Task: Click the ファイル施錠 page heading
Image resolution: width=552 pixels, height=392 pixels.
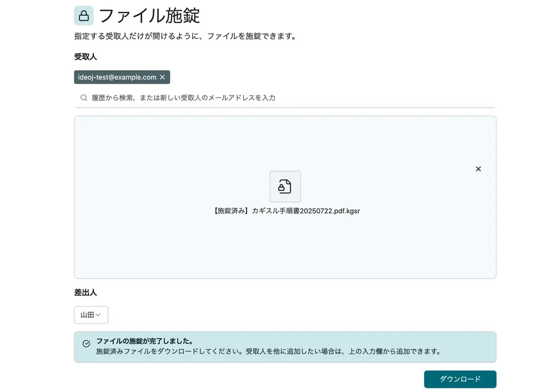Action: click(149, 16)
